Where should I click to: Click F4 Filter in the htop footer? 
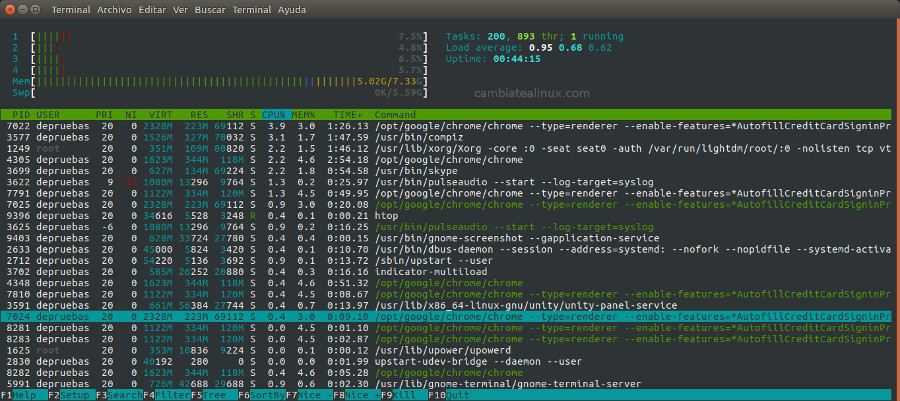(x=166, y=395)
